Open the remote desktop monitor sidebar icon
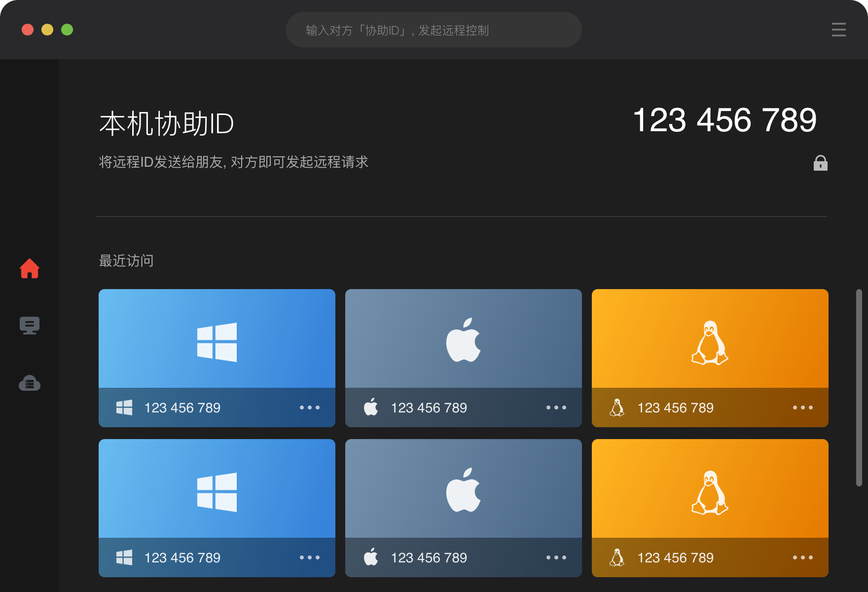 click(x=30, y=326)
